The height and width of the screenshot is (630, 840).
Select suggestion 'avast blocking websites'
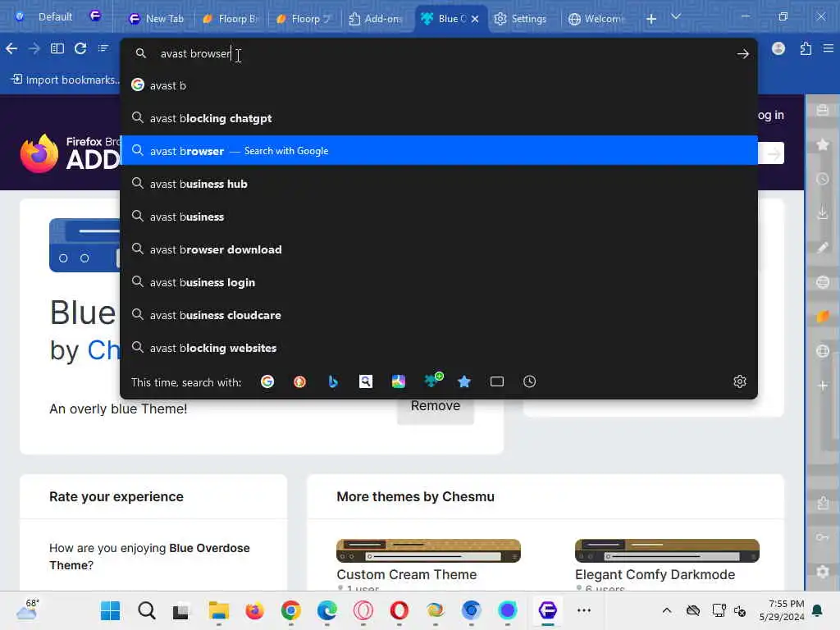pos(439,348)
